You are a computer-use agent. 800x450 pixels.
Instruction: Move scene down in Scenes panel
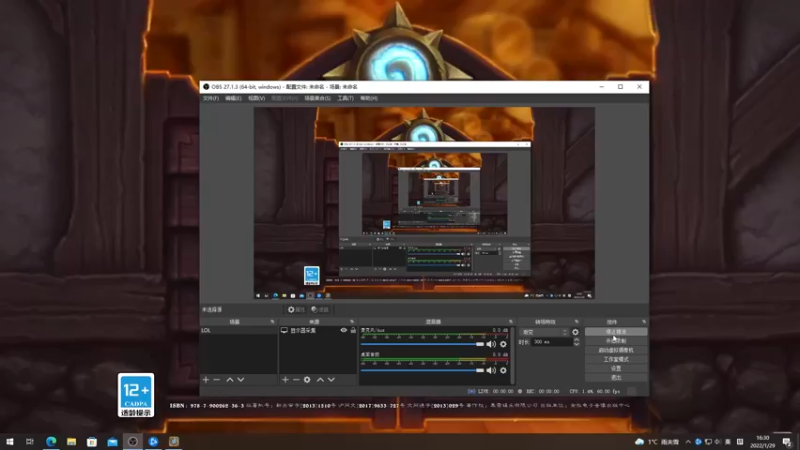[x=241, y=380]
